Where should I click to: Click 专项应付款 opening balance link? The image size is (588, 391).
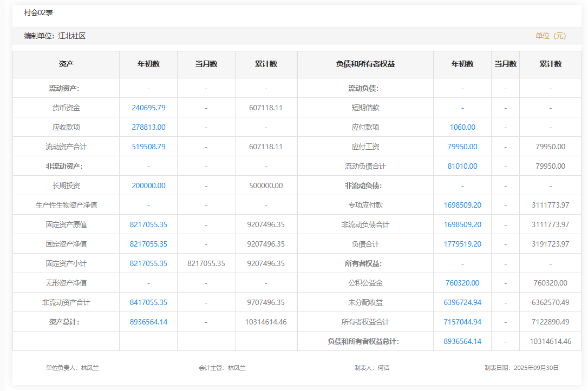[x=462, y=205]
